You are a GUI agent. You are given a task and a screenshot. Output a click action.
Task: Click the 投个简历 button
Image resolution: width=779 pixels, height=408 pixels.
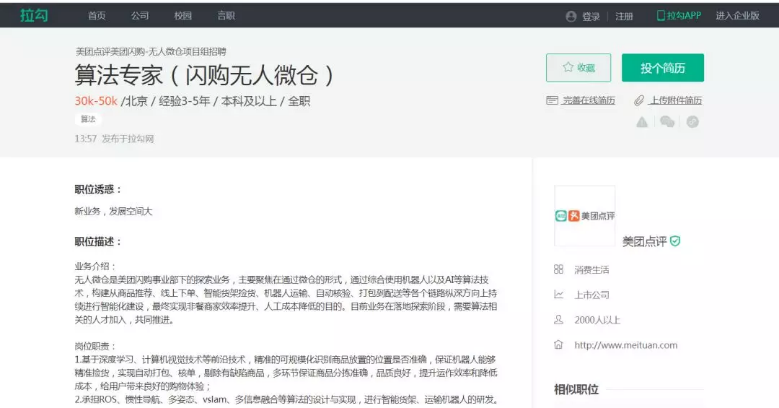pos(663,68)
